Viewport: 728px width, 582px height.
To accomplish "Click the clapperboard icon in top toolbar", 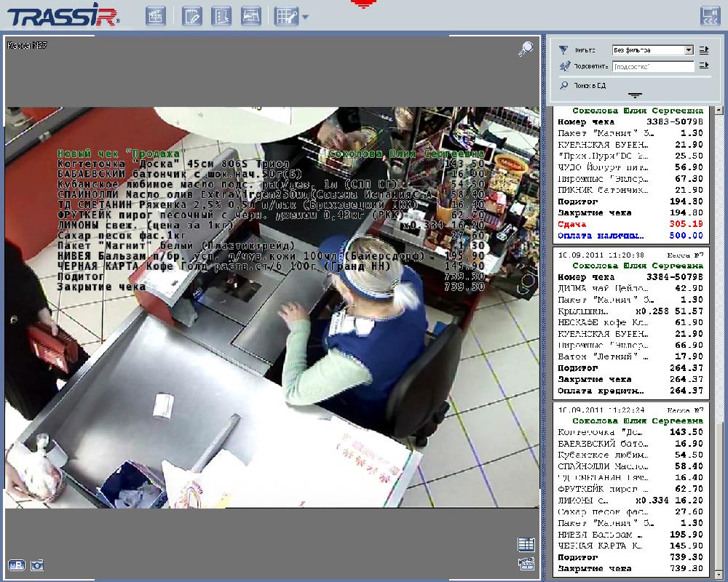I will tap(155, 16).
